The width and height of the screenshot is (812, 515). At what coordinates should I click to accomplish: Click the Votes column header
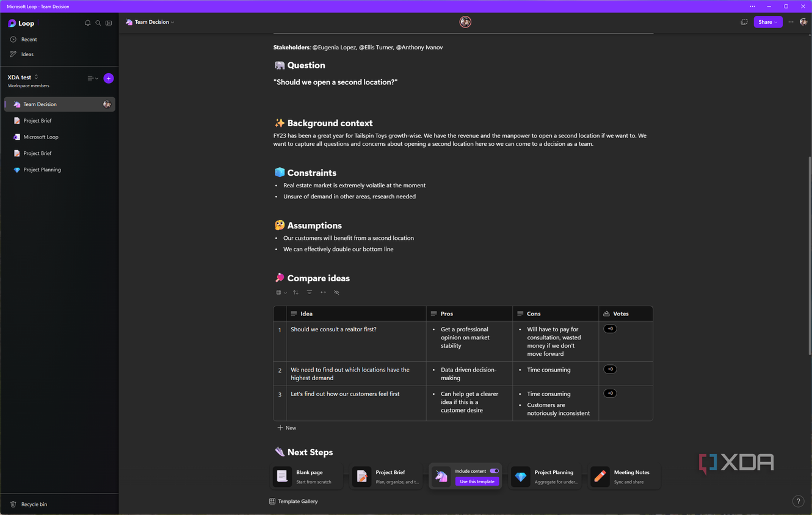coord(626,314)
